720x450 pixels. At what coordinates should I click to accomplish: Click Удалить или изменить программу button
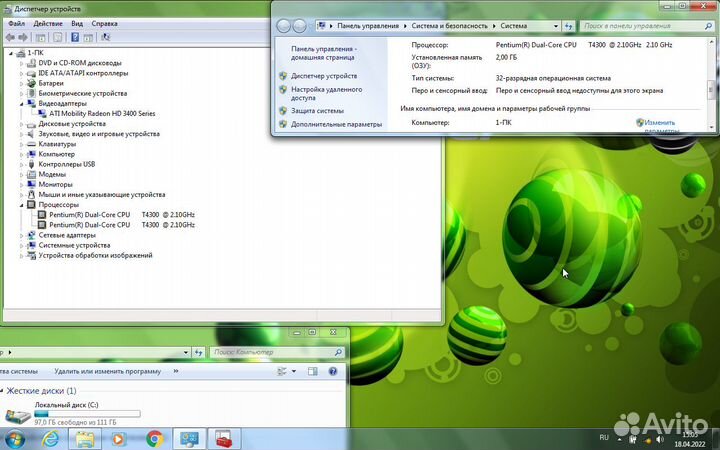coord(107,371)
